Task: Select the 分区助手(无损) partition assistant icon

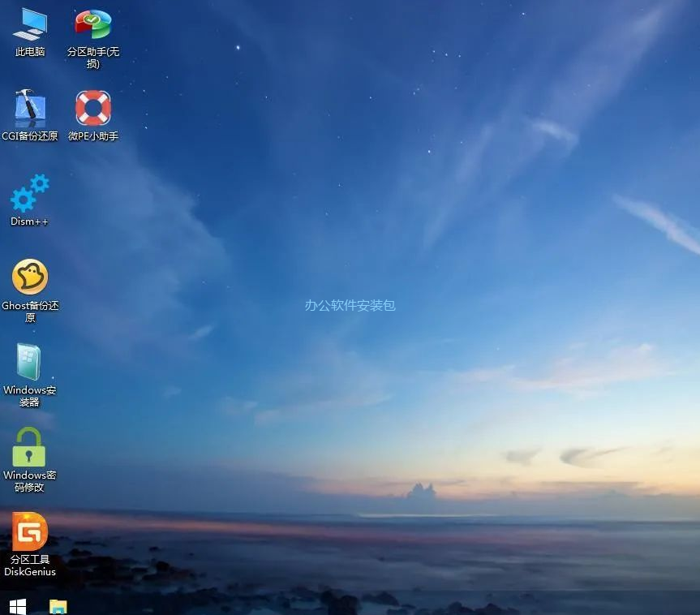Action: click(93, 24)
